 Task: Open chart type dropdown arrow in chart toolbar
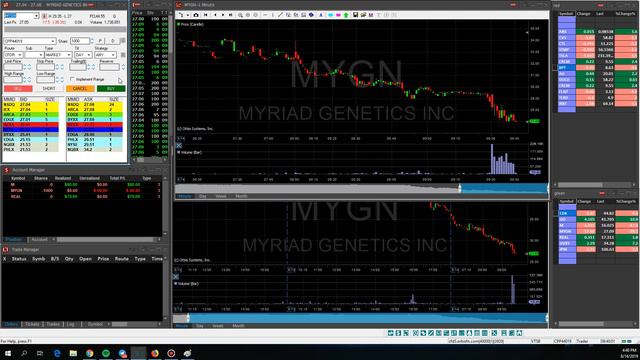click(x=188, y=15)
